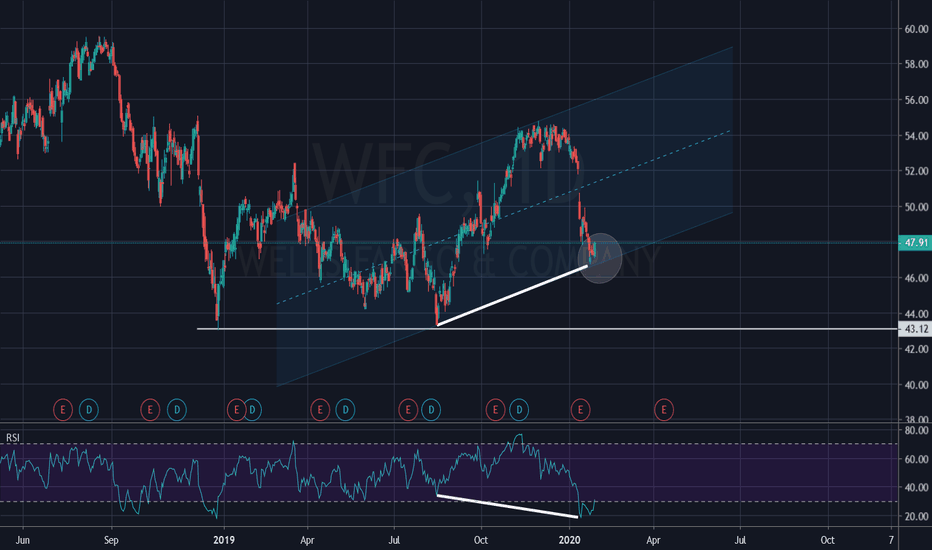This screenshot has height=550, width=932.
Task: Open the August 2018 dividend D marker
Action: coord(89,410)
